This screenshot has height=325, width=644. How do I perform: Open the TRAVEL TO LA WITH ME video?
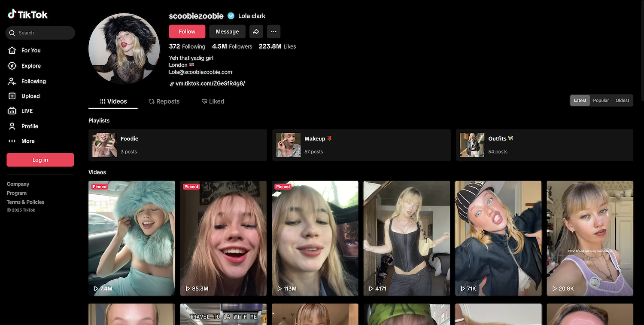tap(223, 314)
